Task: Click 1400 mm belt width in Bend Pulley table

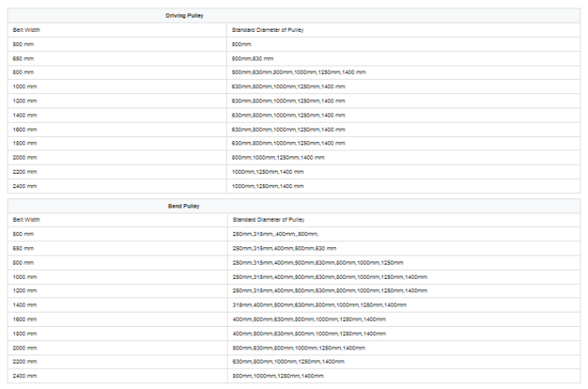Action: pos(25,304)
